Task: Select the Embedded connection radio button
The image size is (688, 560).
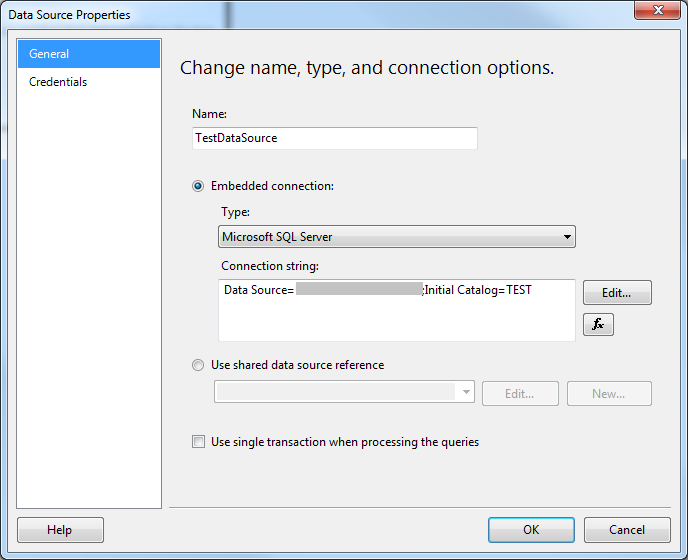Action: click(198, 186)
